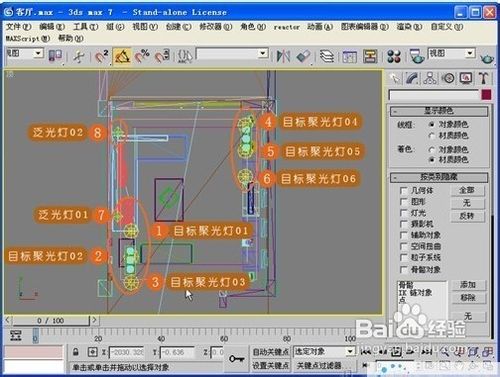
Task: Click the 反转 button
Action: pyautogui.click(x=467, y=216)
